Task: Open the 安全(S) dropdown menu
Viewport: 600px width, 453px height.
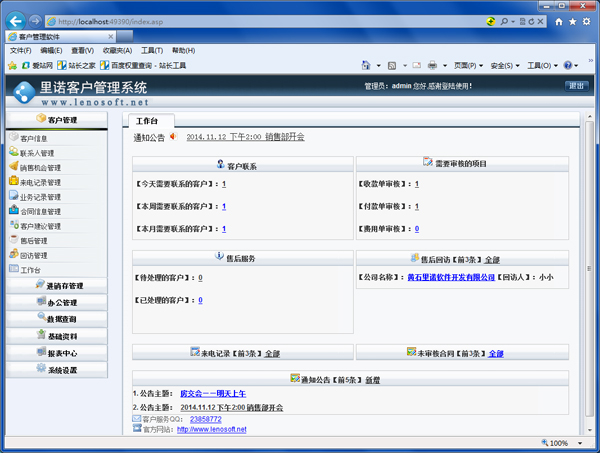Action: coord(505,65)
